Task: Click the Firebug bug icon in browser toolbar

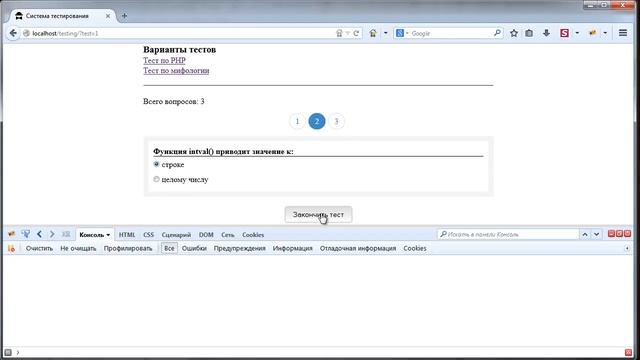Action: click(x=593, y=33)
